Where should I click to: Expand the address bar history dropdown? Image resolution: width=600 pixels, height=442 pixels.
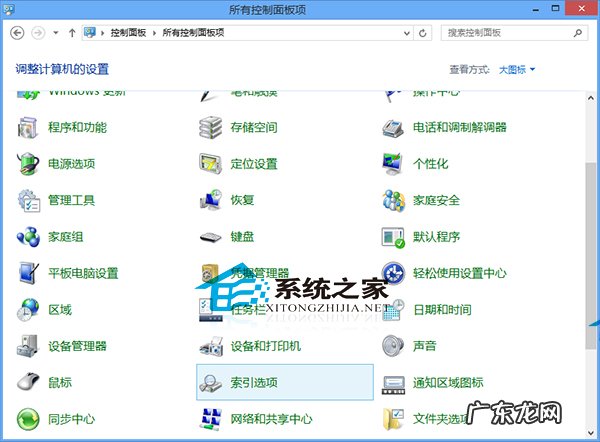(407, 33)
